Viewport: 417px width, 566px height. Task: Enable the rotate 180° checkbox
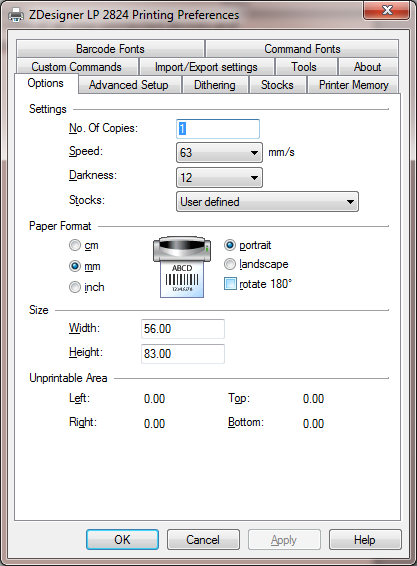pos(230,284)
